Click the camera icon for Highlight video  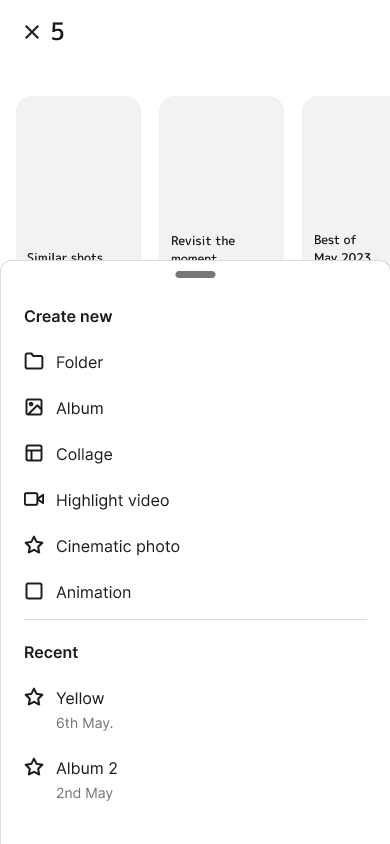pos(34,500)
